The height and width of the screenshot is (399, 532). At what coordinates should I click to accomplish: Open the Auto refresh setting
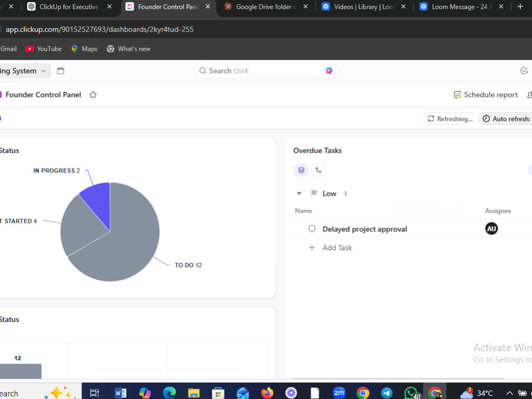click(x=505, y=119)
